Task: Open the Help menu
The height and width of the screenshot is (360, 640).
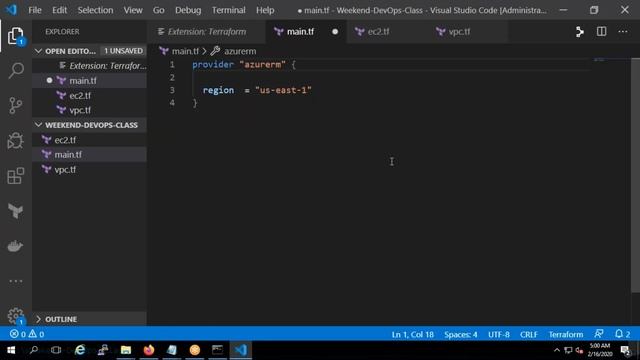Action: point(265,10)
